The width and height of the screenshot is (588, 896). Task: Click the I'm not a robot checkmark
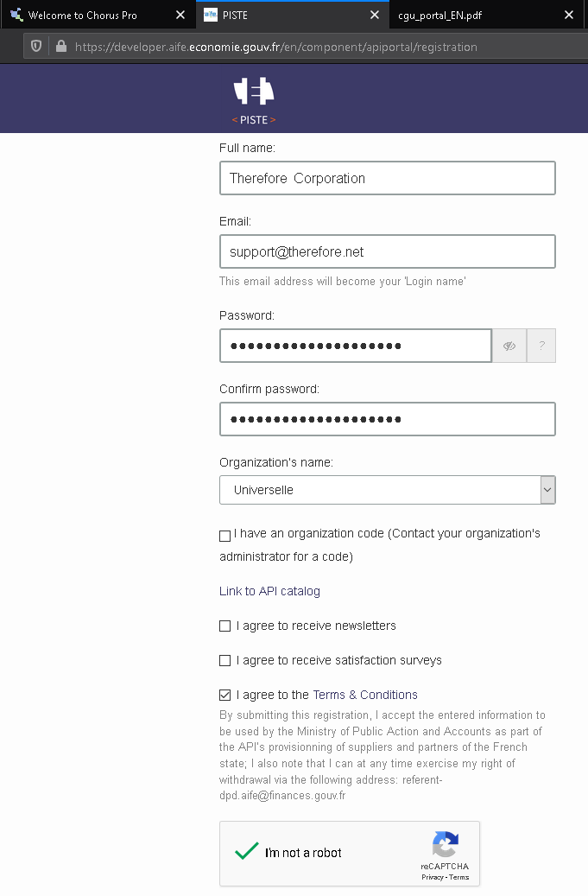point(247,852)
